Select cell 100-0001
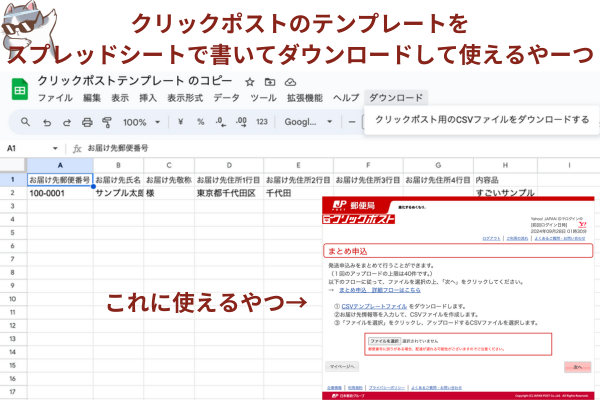 tap(60, 193)
